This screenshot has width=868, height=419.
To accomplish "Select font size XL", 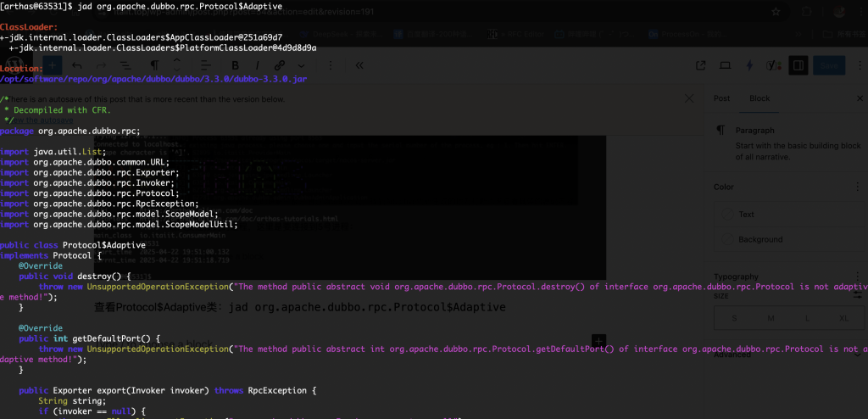I will [843, 318].
